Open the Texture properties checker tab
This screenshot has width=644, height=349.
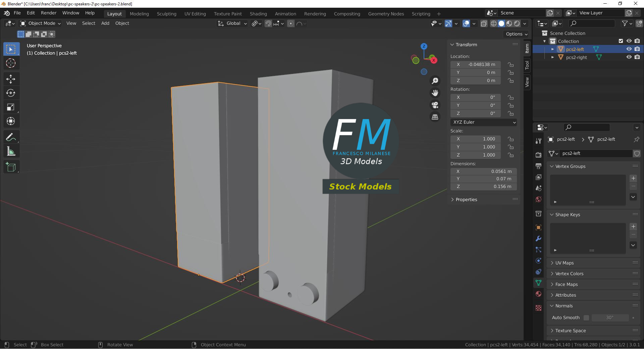[x=538, y=308]
